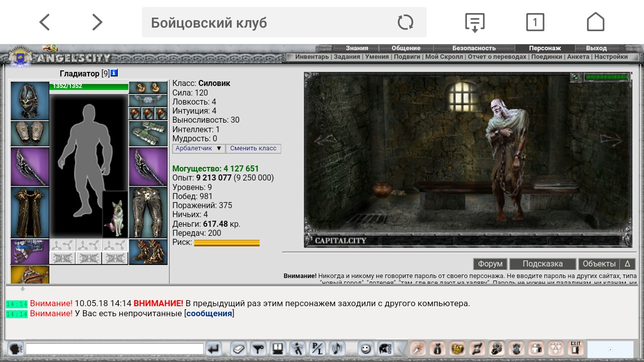Open the browser tabs counter button

[x=535, y=22]
